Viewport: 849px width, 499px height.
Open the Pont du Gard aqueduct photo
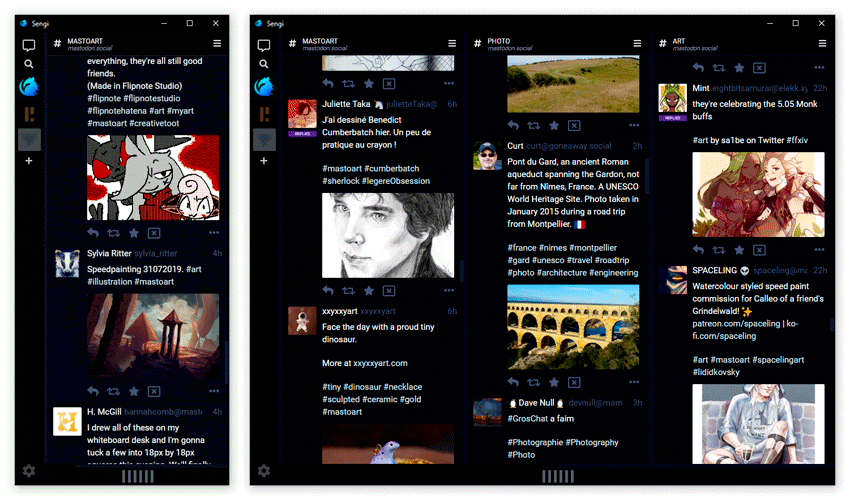tap(573, 327)
